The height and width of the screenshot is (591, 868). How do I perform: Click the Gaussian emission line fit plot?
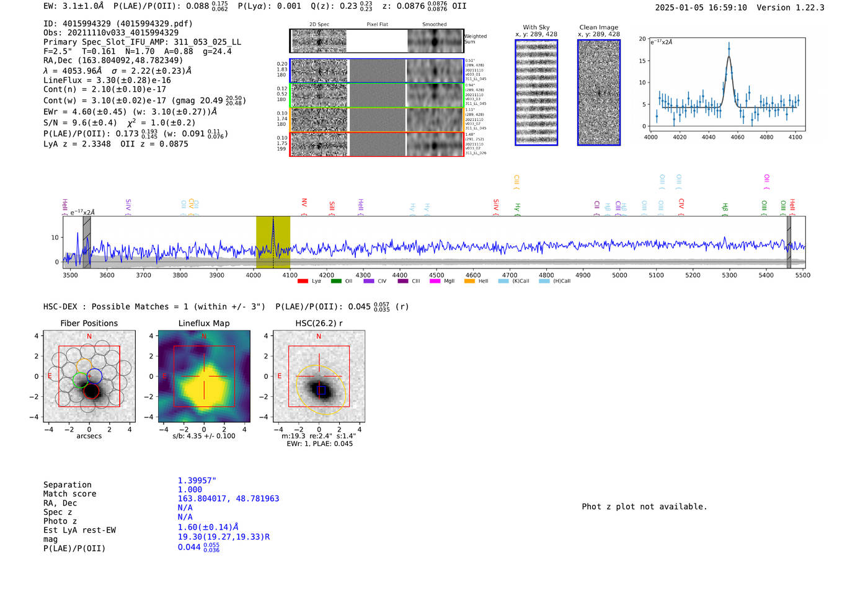(727, 84)
